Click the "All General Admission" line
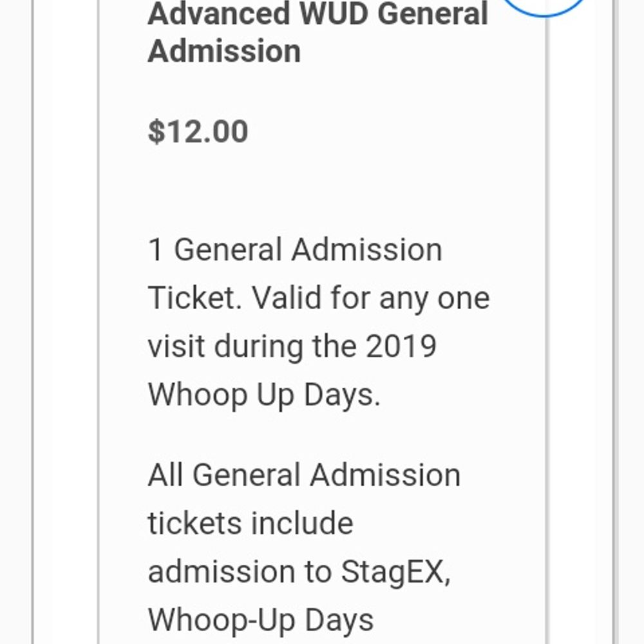Viewport: 644px width, 644px height. point(304,475)
